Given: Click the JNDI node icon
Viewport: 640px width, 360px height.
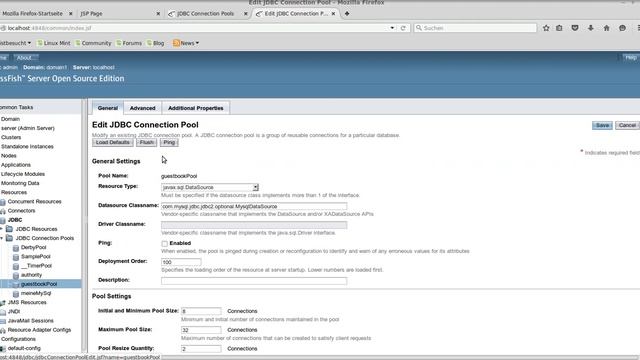Looking at the screenshot, I should [x=3, y=312].
